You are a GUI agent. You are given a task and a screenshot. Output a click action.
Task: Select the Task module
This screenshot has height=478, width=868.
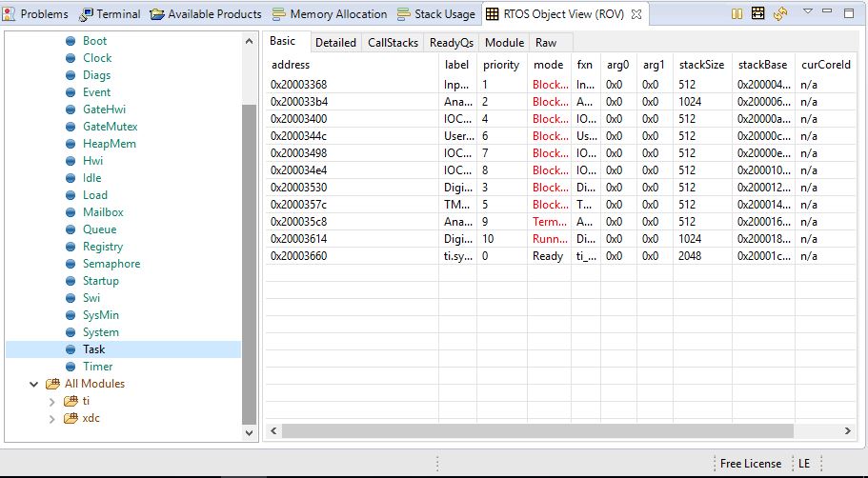pos(123,349)
